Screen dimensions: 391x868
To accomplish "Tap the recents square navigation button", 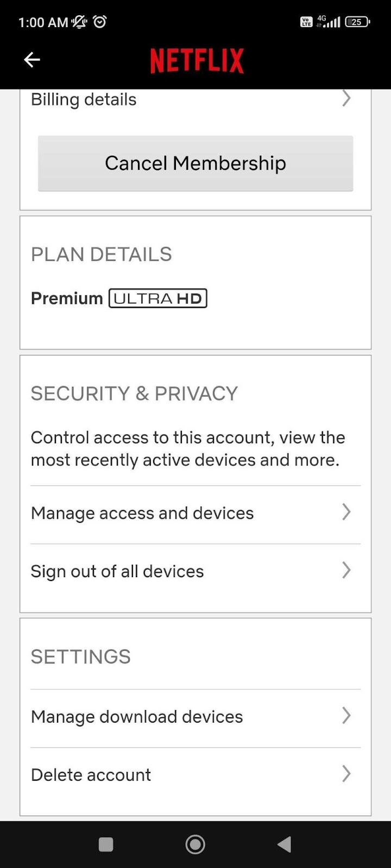I will pos(106,844).
